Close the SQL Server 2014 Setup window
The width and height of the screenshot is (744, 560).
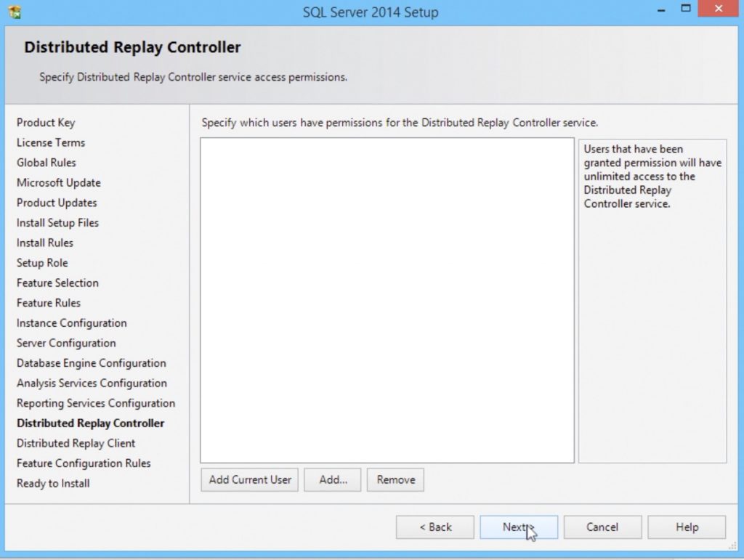pos(719,9)
